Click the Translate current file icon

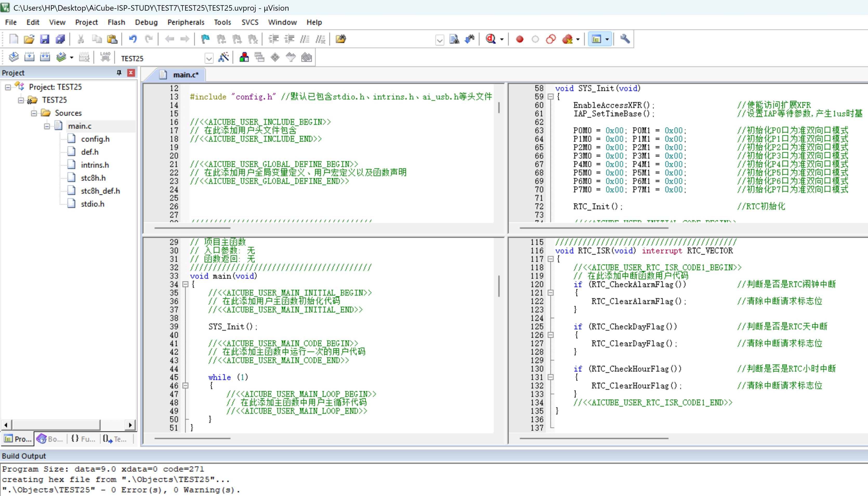pos(14,57)
